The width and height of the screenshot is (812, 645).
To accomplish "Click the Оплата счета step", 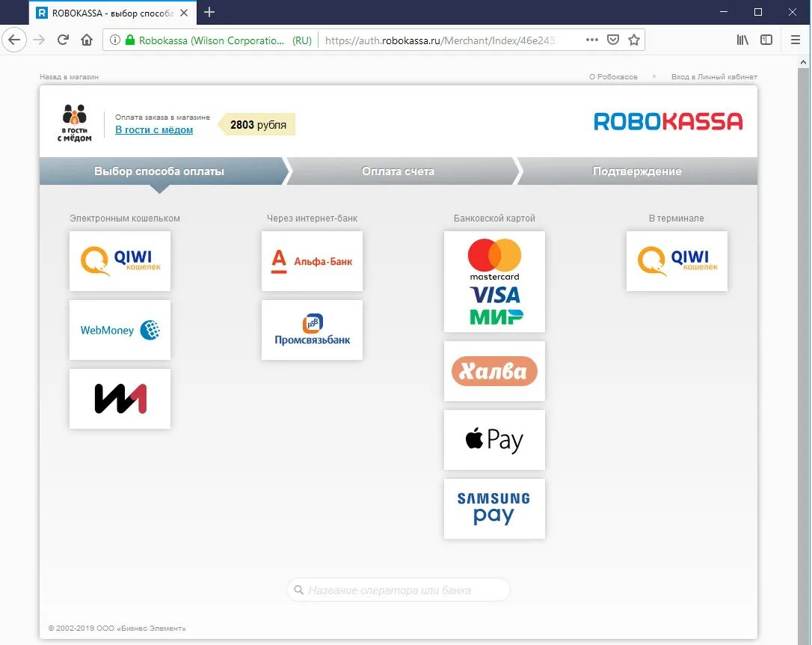I will [402, 171].
